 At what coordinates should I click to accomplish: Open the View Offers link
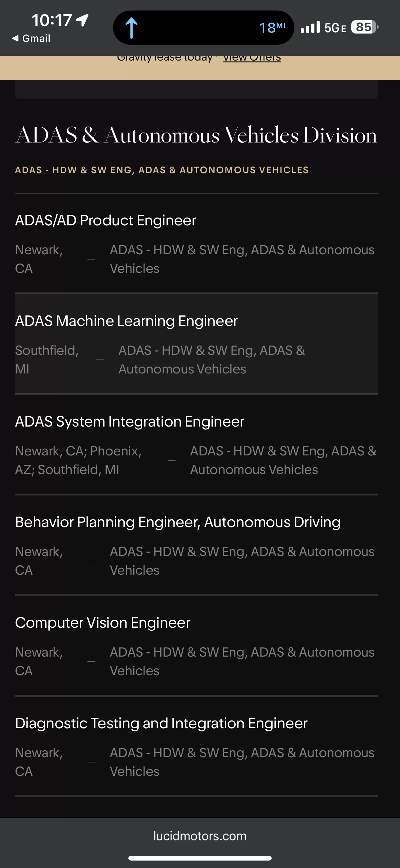pyautogui.click(x=252, y=58)
